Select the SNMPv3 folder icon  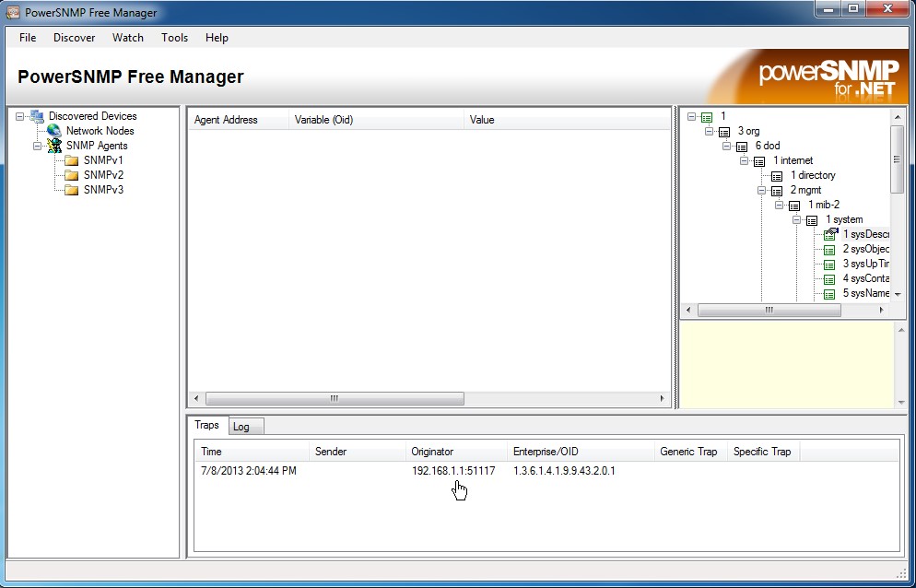[x=71, y=189]
